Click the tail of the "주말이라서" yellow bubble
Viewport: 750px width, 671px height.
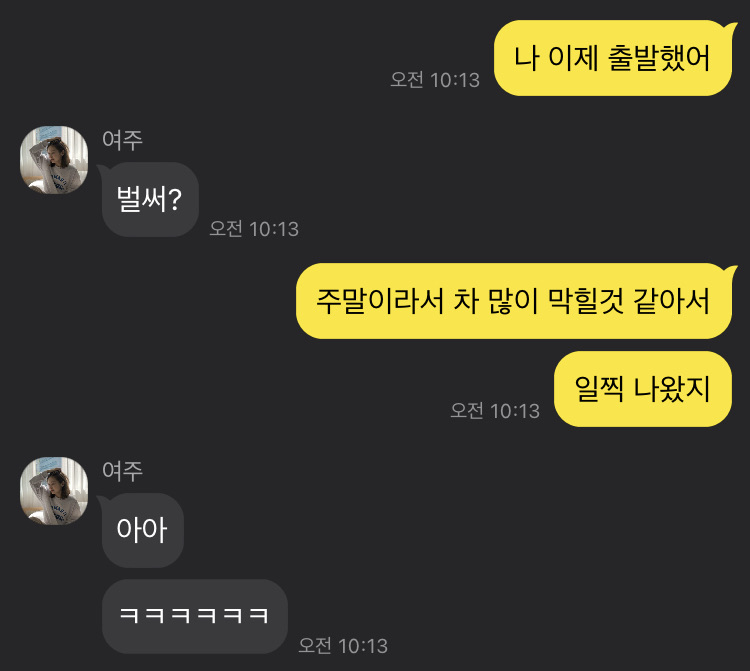click(731, 271)
